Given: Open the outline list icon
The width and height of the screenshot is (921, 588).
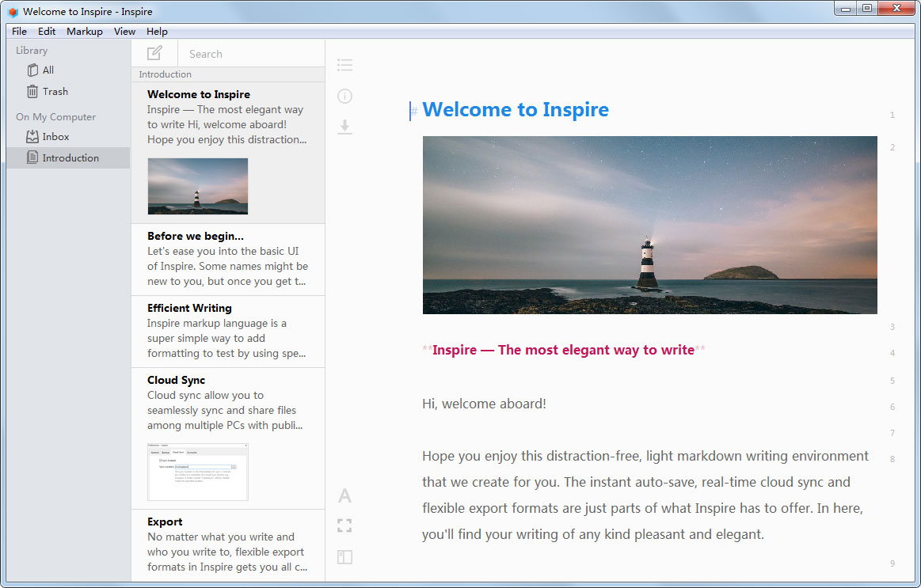Looking at the screenshot, I should pyautogui.click(x=344, y=65).
